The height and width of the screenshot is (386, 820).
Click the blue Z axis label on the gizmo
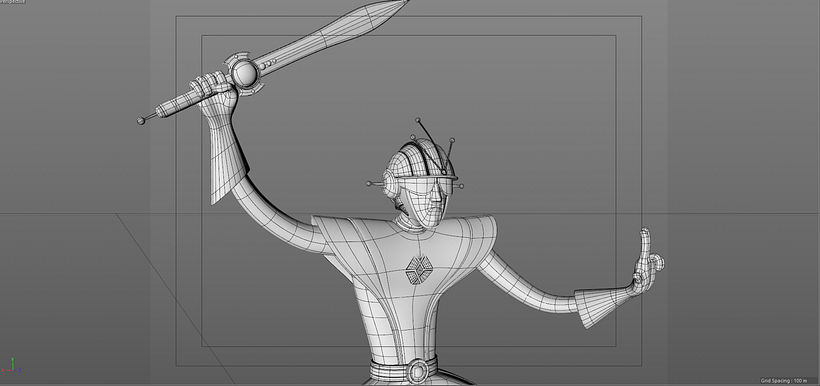[x=20, y=370]
